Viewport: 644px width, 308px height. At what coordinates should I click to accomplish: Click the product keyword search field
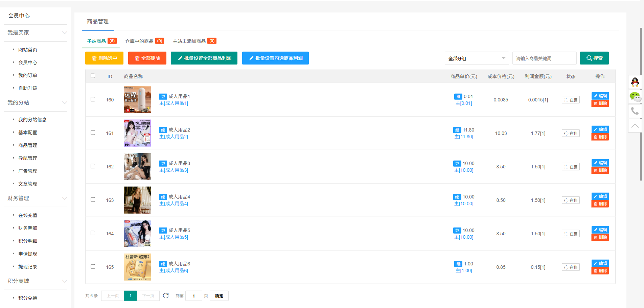click(545, 58)
